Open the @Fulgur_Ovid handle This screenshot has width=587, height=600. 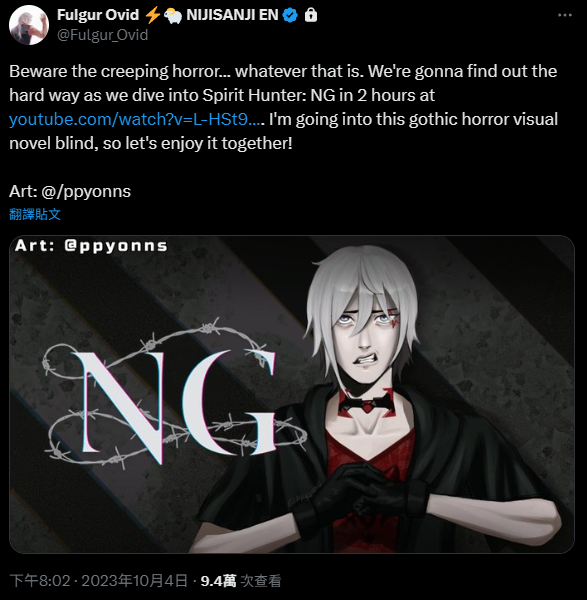click(103, 35)
